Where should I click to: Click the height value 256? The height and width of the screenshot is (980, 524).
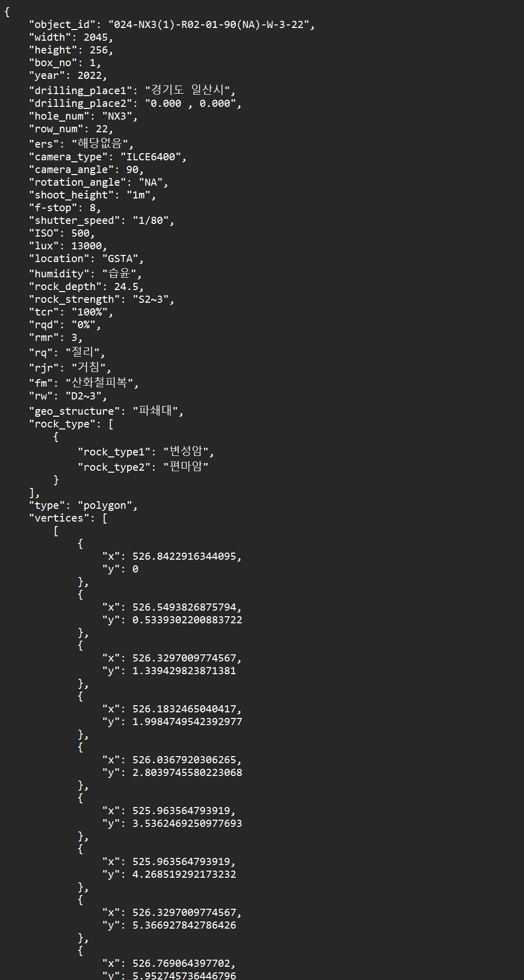coord(99,50)
